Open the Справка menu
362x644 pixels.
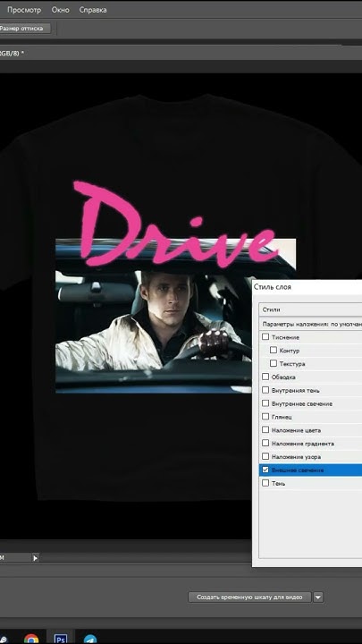click(x=93, y=10)
